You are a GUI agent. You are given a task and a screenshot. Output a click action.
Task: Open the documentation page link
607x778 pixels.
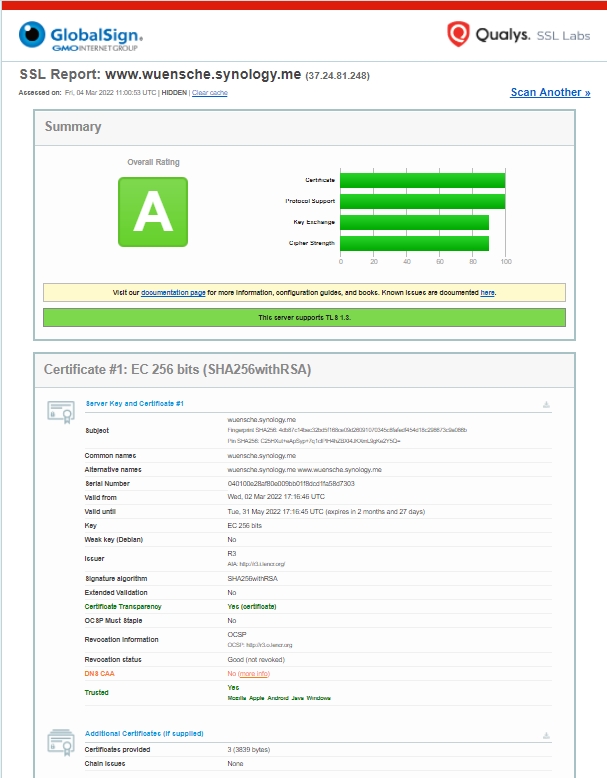pos(173,293)
